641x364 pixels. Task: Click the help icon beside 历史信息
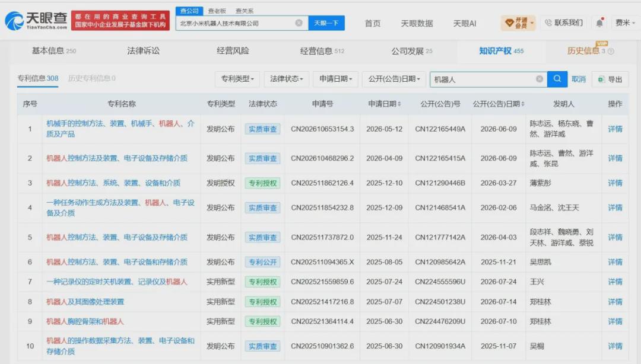pyautogui.click(x=611, y=51)
